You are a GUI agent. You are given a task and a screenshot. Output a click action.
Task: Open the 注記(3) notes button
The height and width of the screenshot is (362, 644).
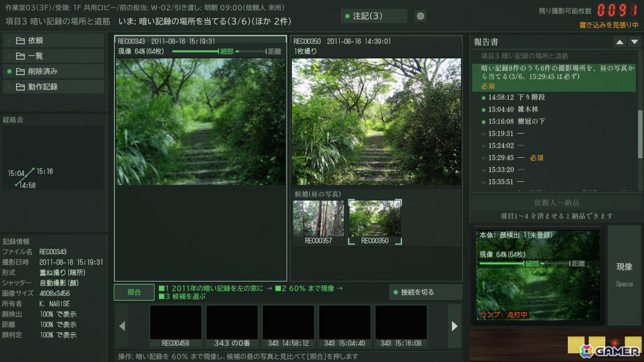(374, 16)
